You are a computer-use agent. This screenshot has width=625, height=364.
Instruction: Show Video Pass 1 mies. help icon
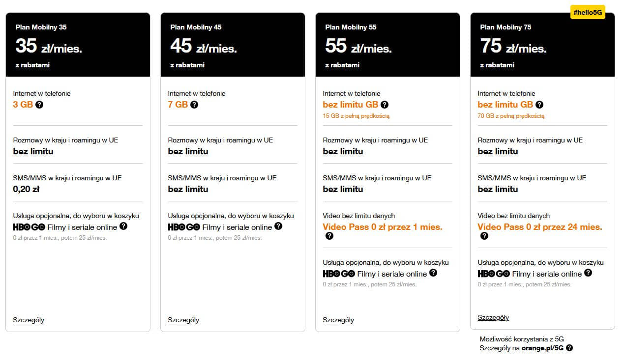point(329,236)
